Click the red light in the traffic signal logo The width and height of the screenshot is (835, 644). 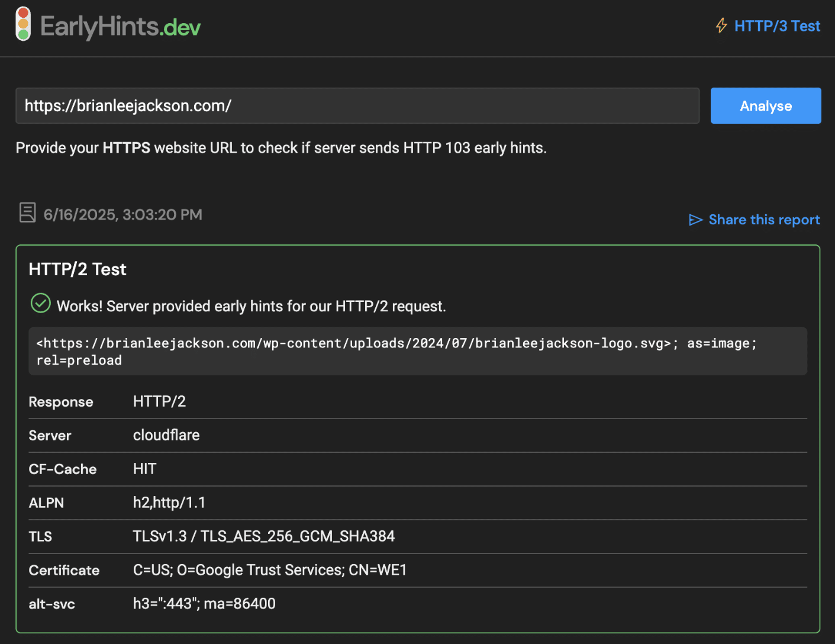(x=22, y=12)
